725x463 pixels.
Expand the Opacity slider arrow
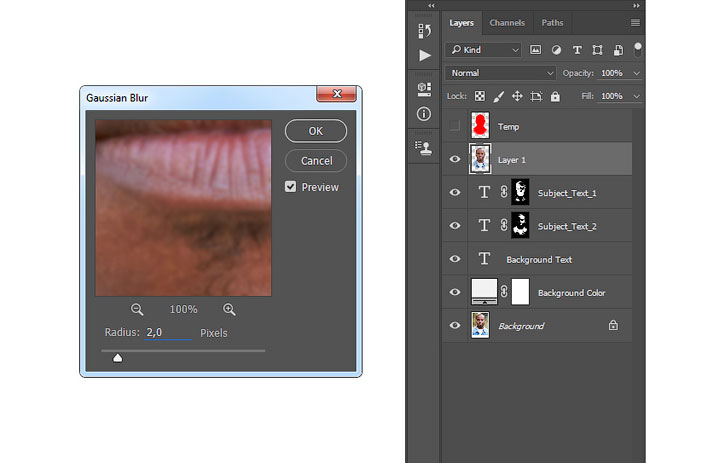[x=636, y=73]
